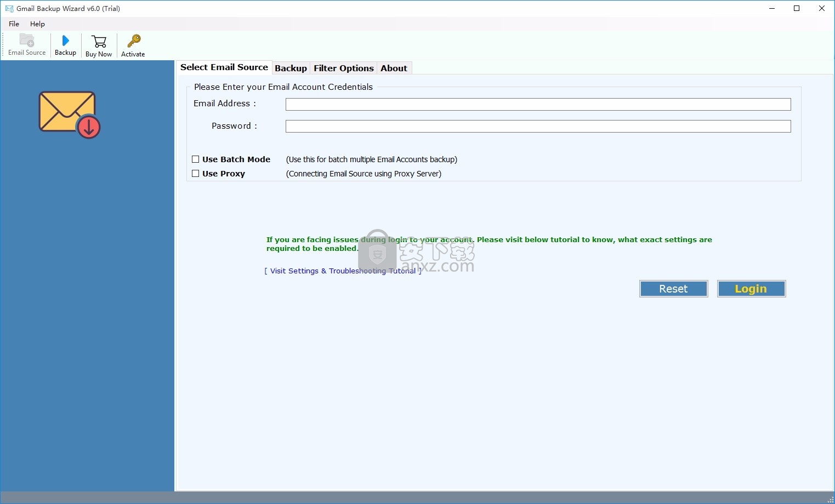
Task: Click 'Please Enter your Email Account Credentials' heading
Action: 283,87
